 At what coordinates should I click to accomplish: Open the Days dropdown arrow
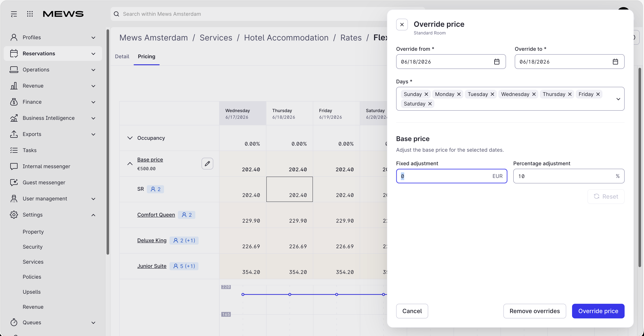coord(618,99)
